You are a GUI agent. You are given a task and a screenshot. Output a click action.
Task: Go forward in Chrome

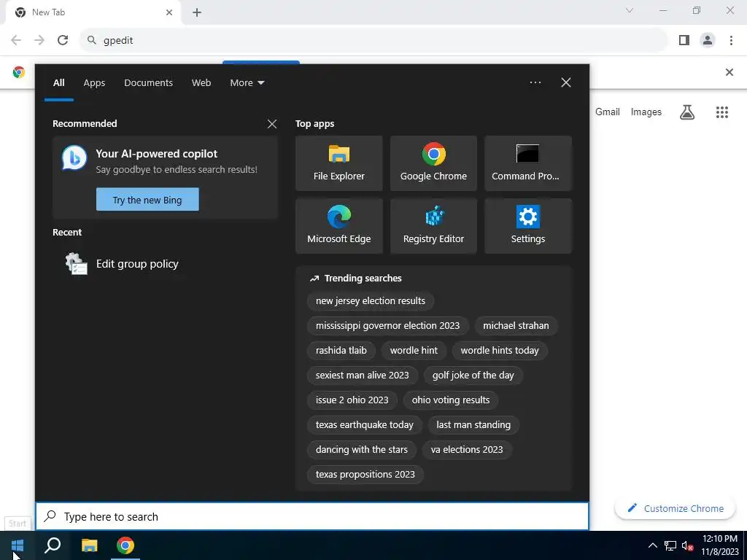click(39, 40)
